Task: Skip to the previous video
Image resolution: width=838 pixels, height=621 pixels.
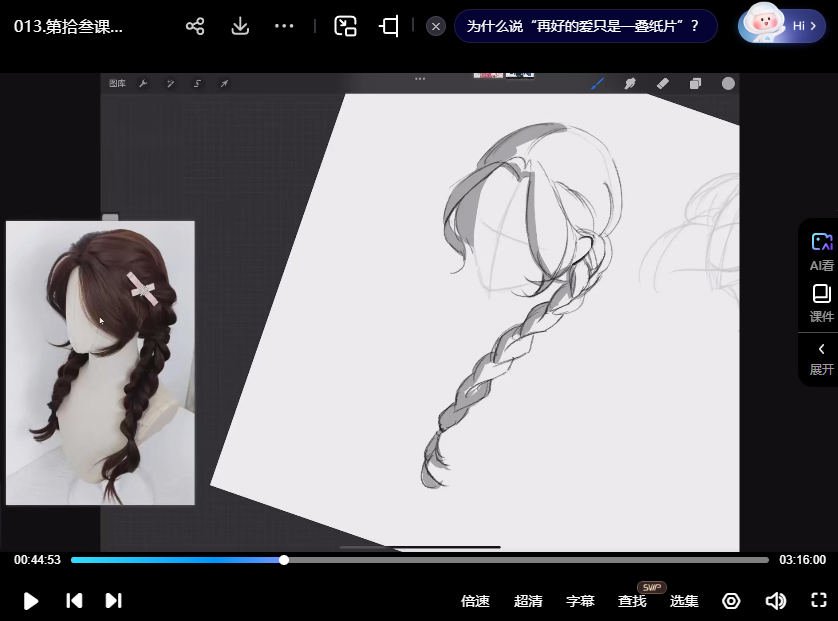Action: [x=74, y=600]
